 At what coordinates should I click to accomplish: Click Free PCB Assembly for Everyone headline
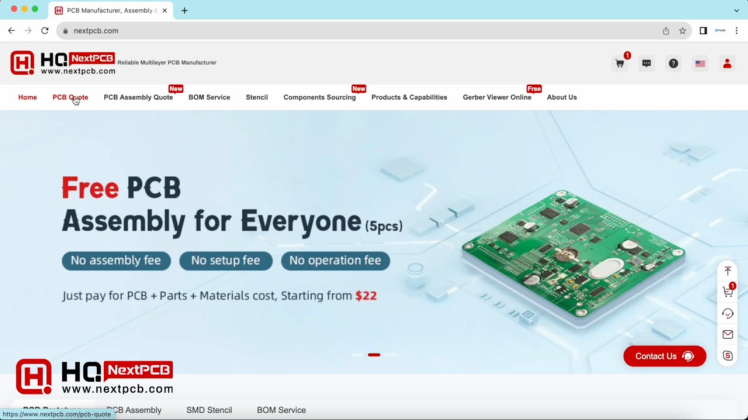click(x=232, y=206)
